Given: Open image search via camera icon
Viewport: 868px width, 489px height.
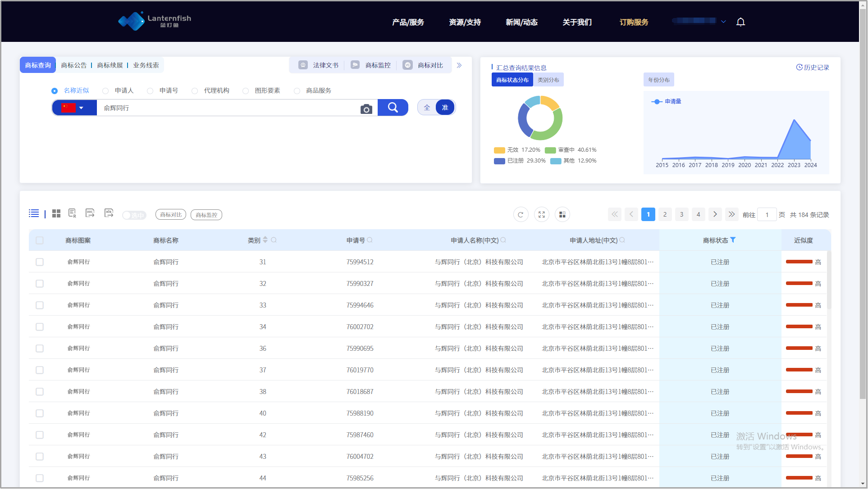Looking at the screenshot, I should [x=366, y=108].
